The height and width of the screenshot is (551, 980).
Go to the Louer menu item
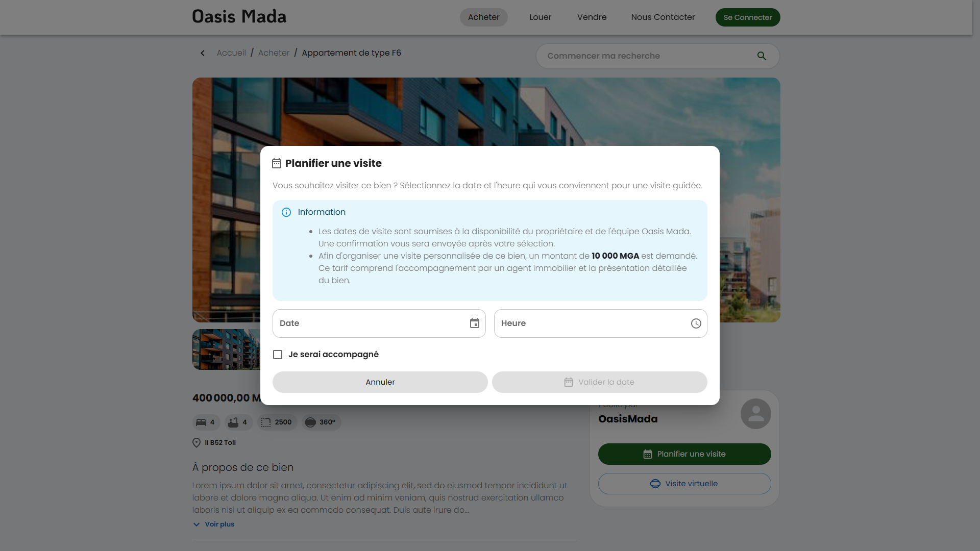[540, 17]
